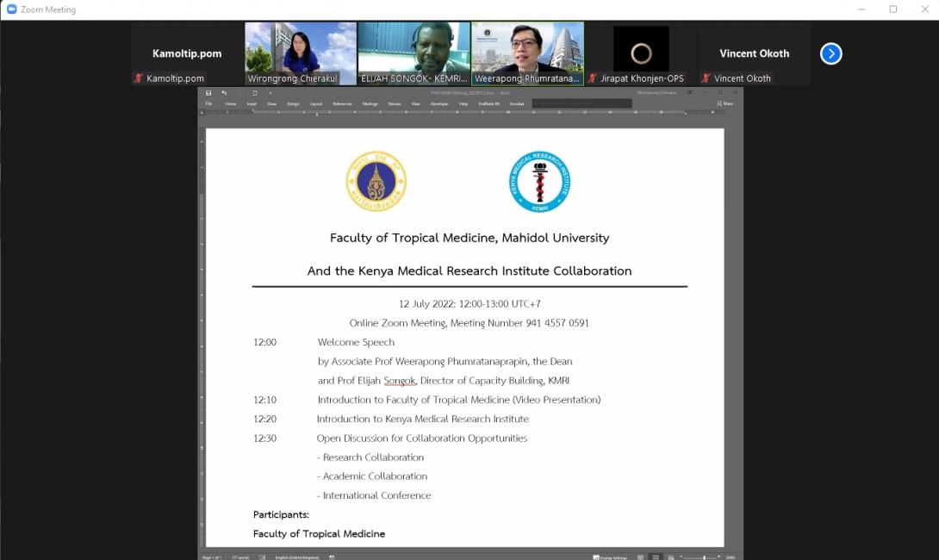The width and height of the screenshot is (939, 560).
Task: Click the 'Participants:' heading
Action: [x=281, y=514]
